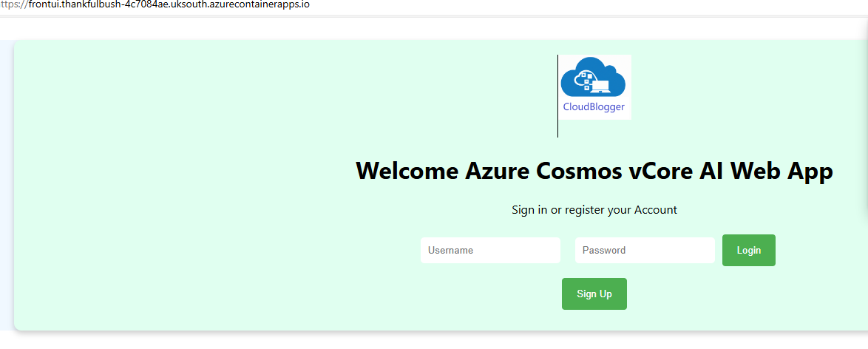Click the green Login button
The width and height of the screenshot is (868, 349).
748,251
